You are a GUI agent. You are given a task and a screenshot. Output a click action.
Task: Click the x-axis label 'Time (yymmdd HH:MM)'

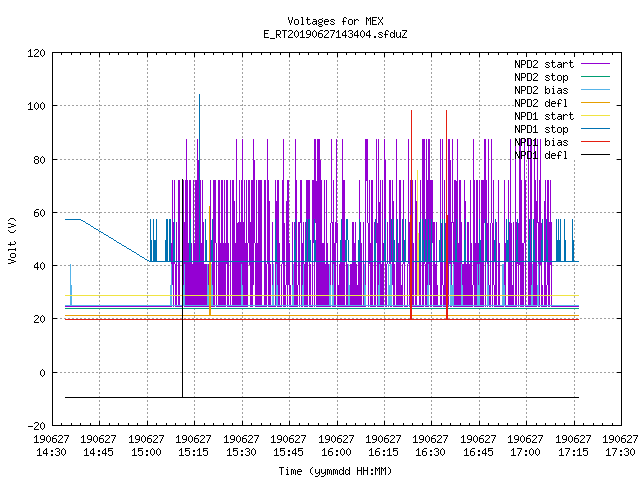coord(335,471)
